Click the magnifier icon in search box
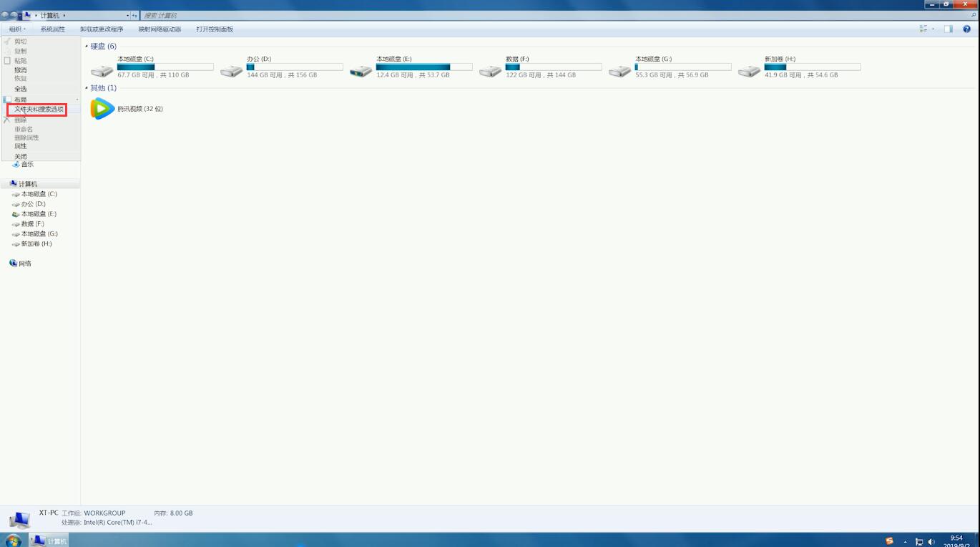The image size is (980, 547). click(x=974, y=15)
